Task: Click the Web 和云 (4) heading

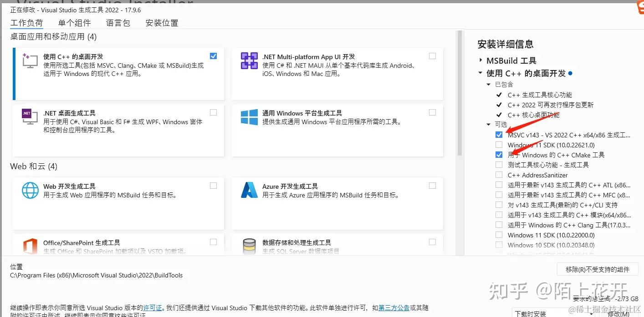Action: (x=34, y=166)
